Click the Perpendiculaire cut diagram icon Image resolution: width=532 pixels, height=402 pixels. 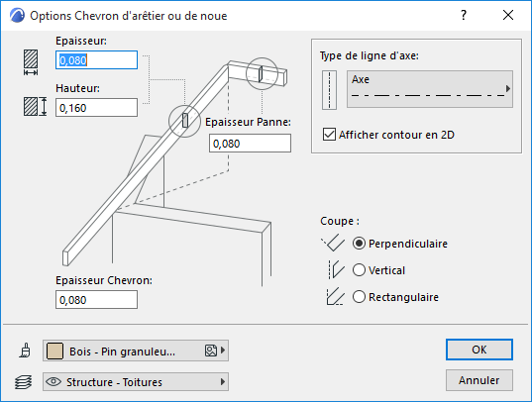(333, 243)
